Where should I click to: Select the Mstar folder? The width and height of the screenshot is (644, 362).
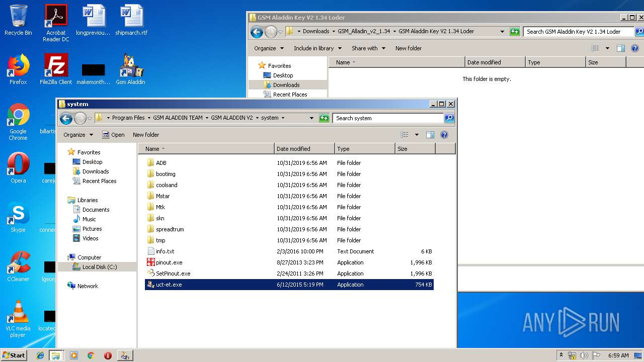(x=289, y=196)
